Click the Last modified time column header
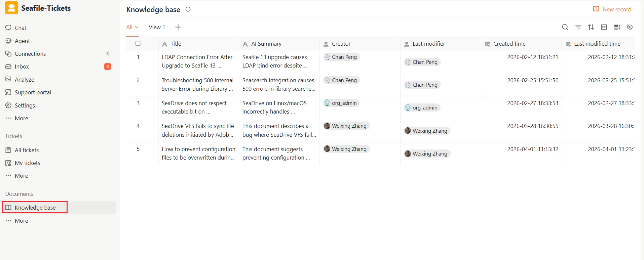Screen dimensions: 644x260 tap(598, 44)
